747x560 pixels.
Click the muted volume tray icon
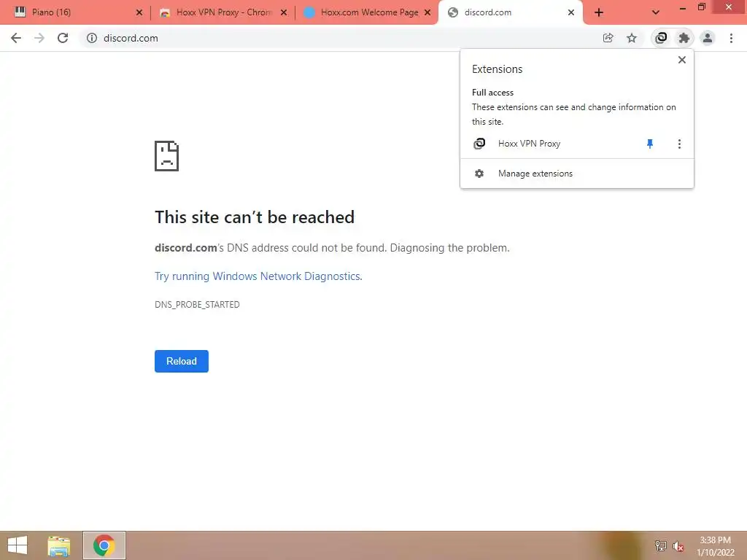coord(678,546)
